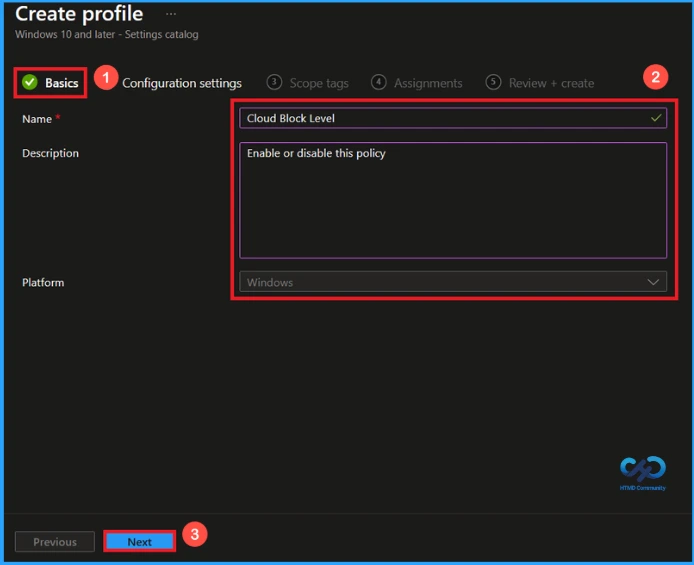
Task: Click the validation checkmark in Name field
Action: 656,118
